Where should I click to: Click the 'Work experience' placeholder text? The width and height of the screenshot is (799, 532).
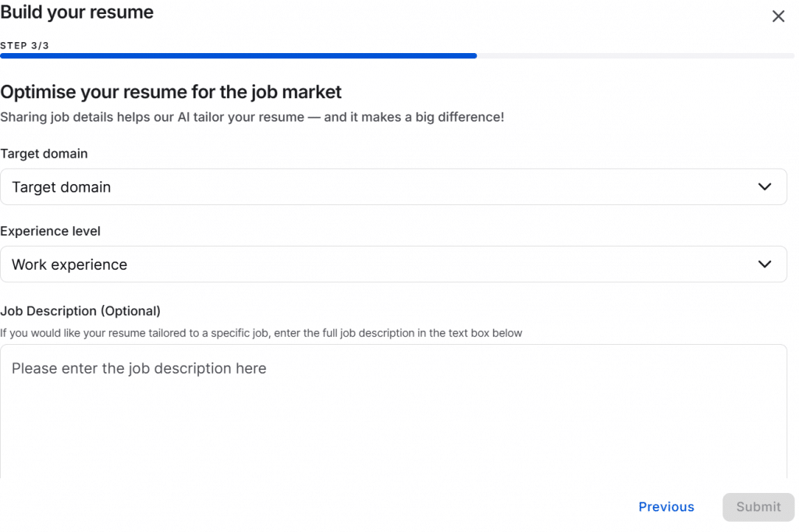(x=69, y=264)
